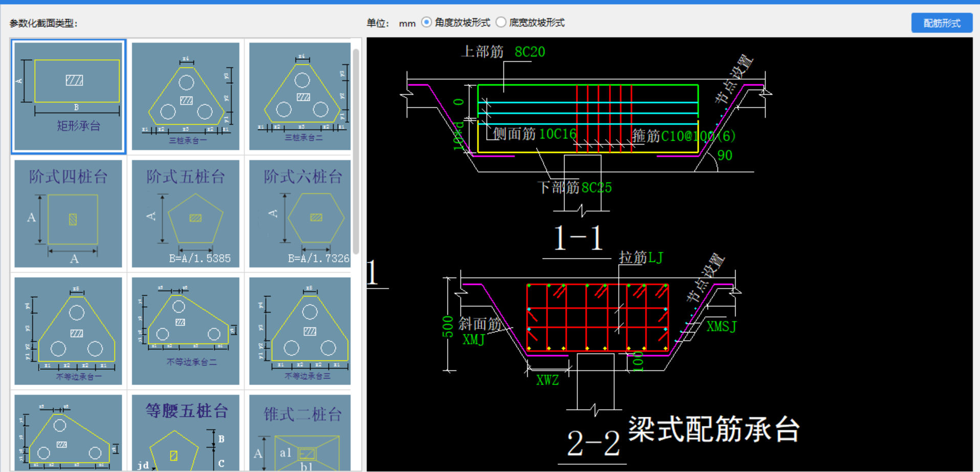Enable 角度放坡形式 radio option
Screen dimensions: 980x472
(427, 23)
